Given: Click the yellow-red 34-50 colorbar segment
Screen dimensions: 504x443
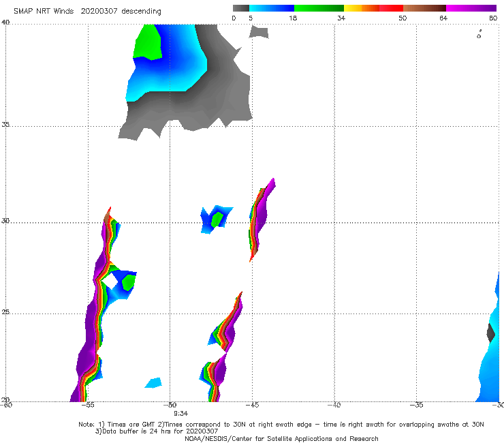Looking at the screenshot, I should coord(373,8).
